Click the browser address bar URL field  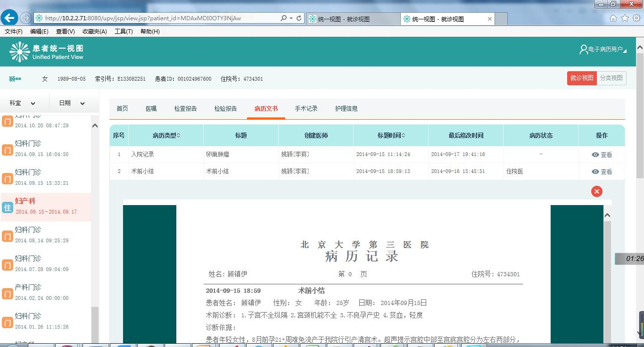click(160, 18)
